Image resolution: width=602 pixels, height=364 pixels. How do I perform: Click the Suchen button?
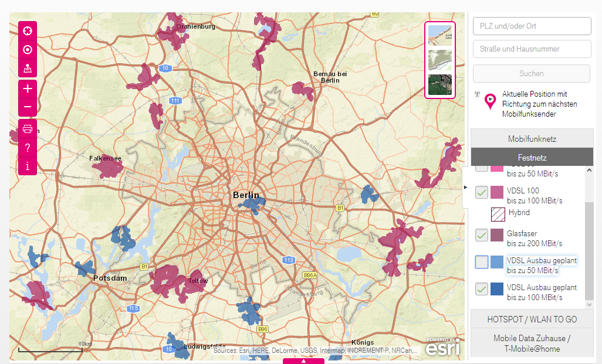pos(532,74)
